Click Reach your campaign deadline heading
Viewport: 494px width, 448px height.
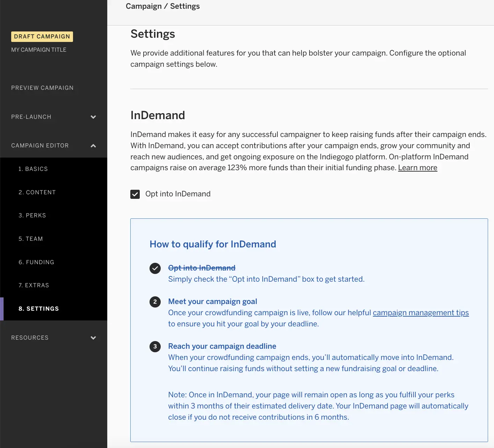222,346
